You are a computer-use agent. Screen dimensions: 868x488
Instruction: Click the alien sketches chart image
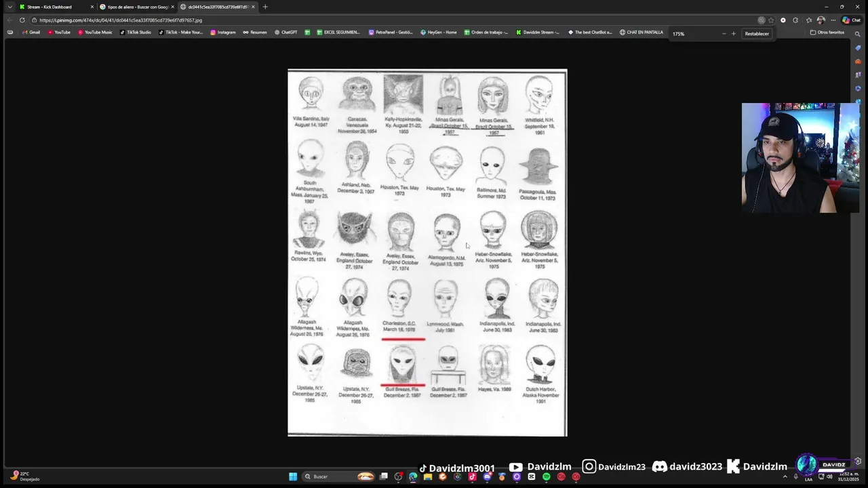[x=427, y=253]
